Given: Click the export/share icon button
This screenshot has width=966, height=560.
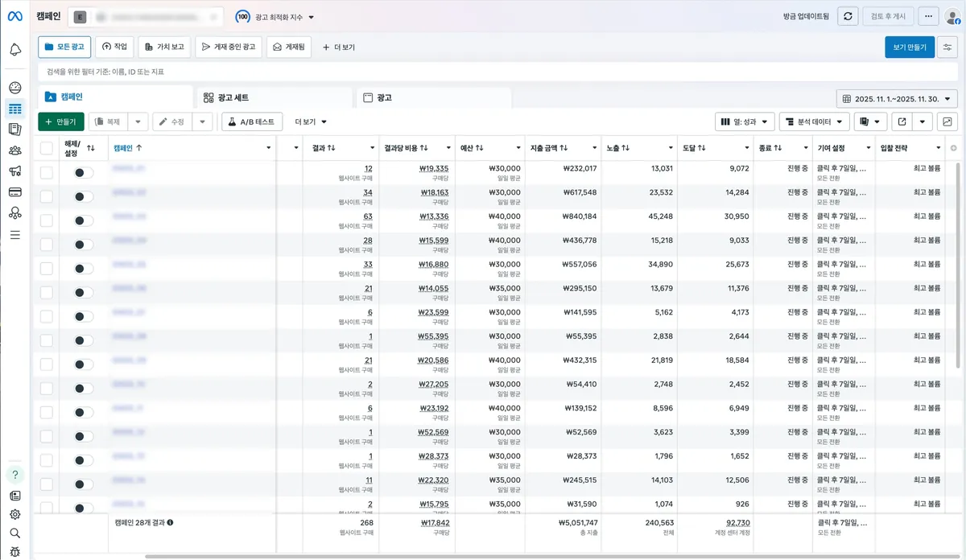Looking at the screenshot, I should tap(902, 121).
